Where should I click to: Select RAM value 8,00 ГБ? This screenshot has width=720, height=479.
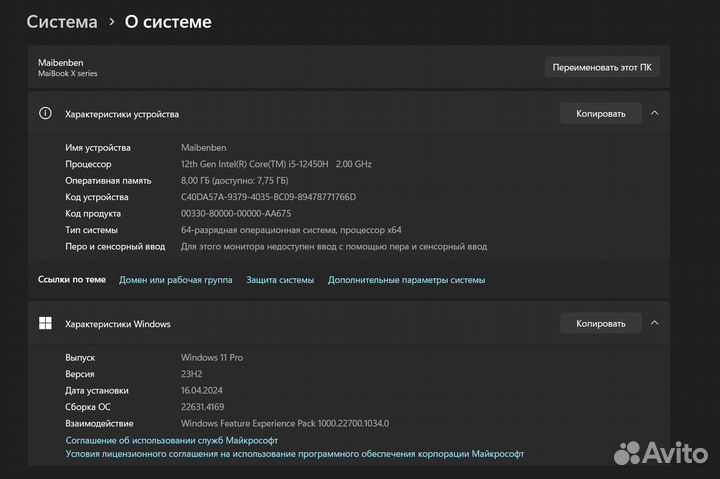click(235, 180)
